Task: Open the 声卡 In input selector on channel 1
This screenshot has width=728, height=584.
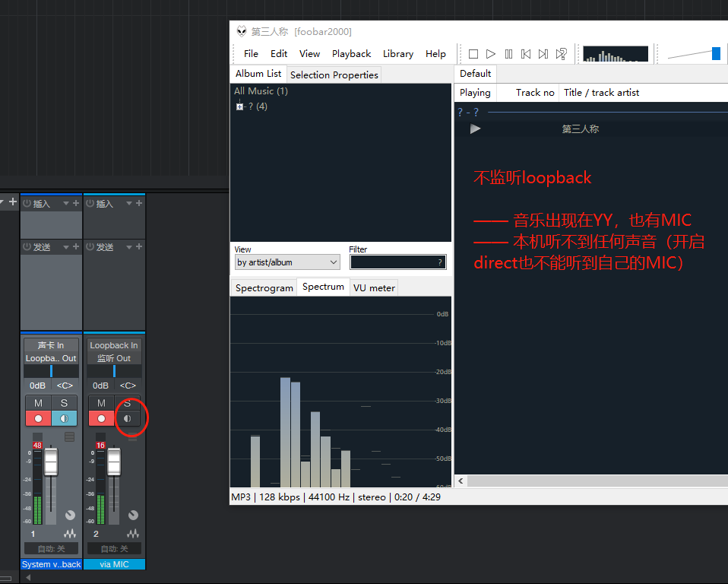Action: click(51, 345)
